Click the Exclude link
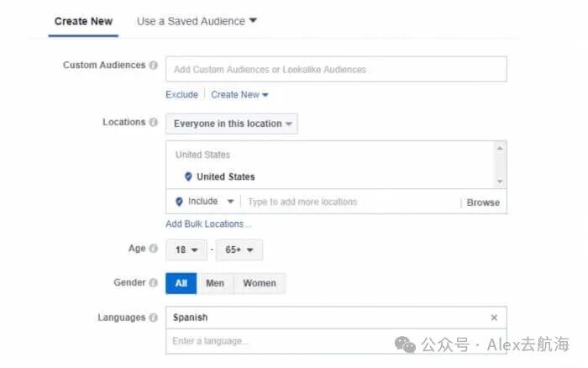 point(182,95)
